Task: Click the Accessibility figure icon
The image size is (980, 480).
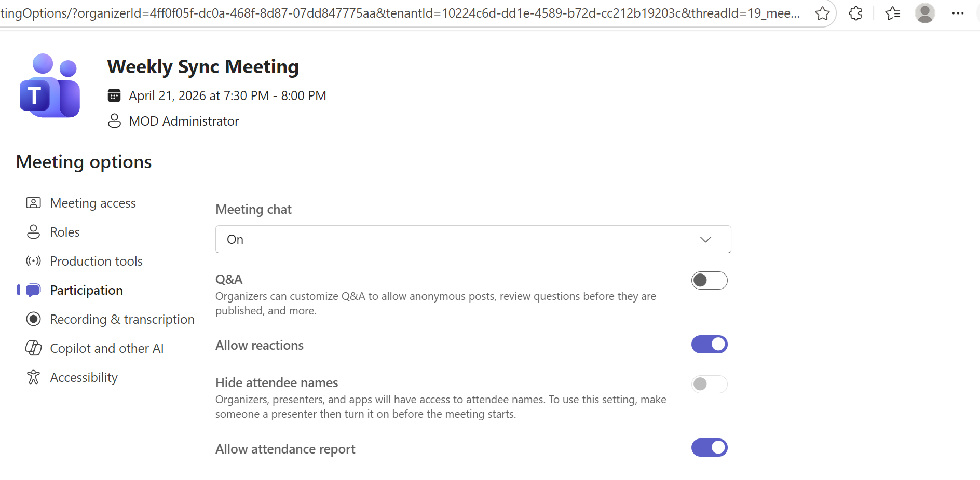Action: [x=33, y=377]
